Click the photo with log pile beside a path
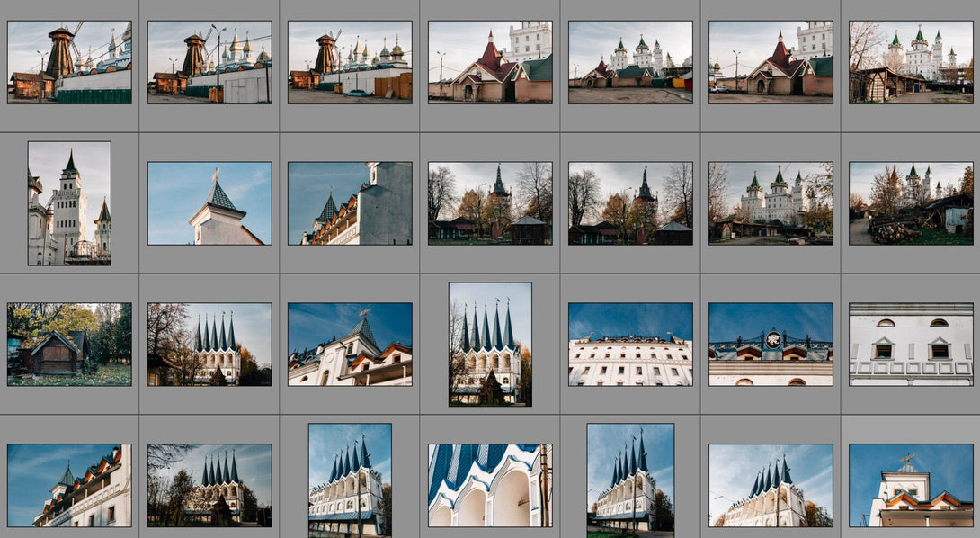 [x=912, y=203]
